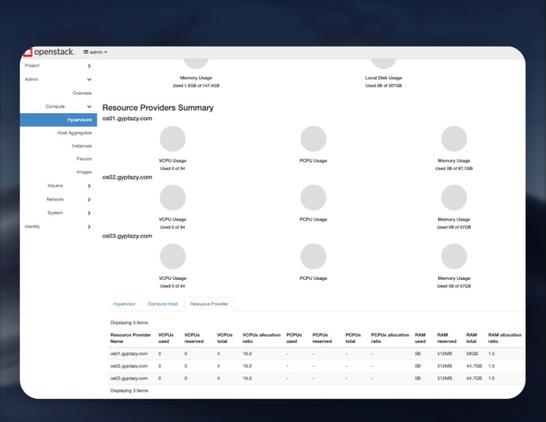Click the RAM allocation ratio column header

coord(505,338)
